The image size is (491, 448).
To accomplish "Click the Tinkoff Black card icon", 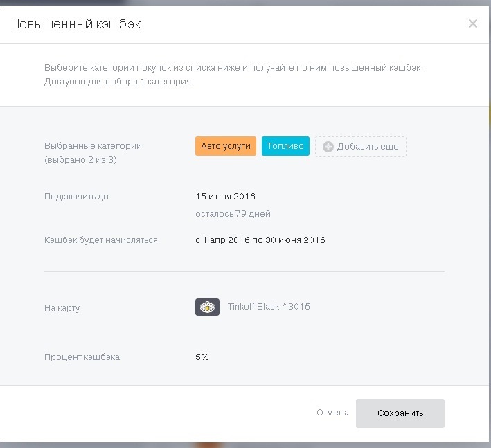I will point(207,307).
